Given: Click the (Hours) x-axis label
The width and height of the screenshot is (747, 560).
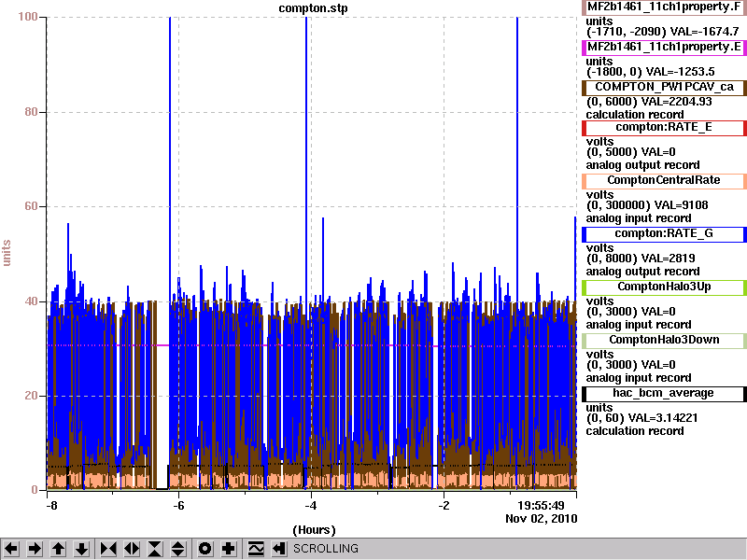Looking at the screenshot, I should pyautogui.click(x=314, y=530).
